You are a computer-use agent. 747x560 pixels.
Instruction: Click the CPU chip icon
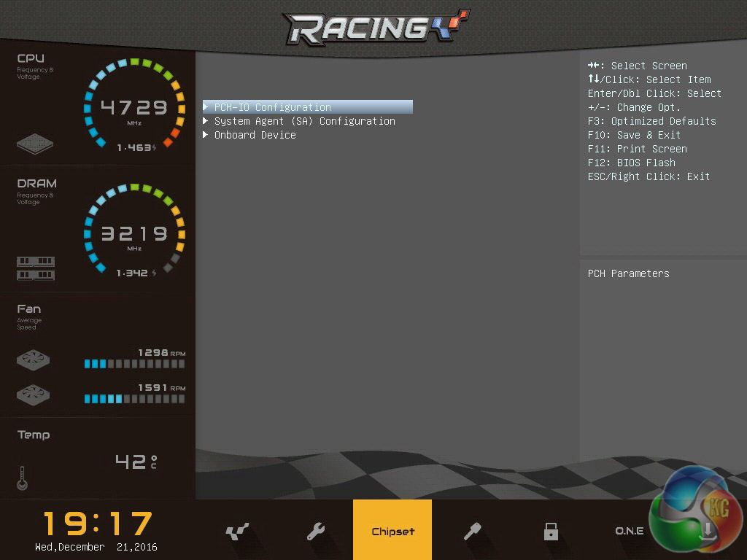click(35, 143)
